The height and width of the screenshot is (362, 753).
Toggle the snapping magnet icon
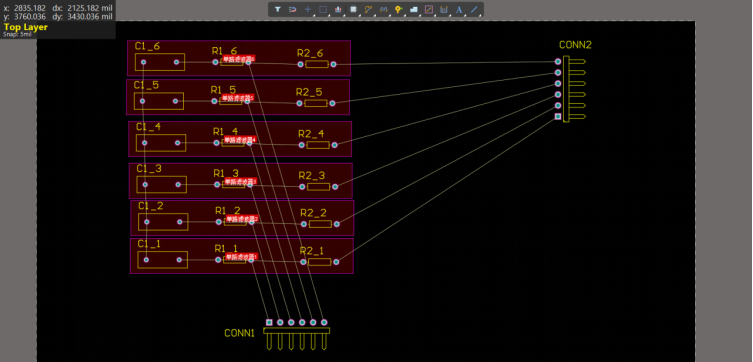point(293,9)
